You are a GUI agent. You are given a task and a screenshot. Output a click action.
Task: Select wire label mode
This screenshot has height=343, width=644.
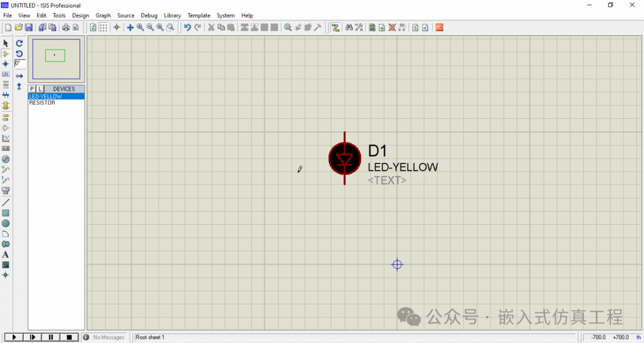tap(6, 75)
